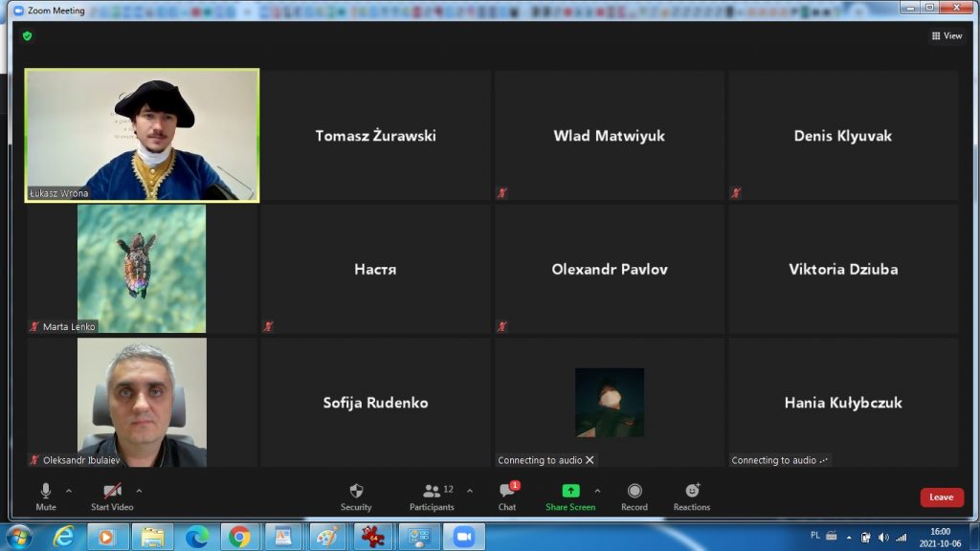The image size is (980, 551).
Task: Open the View layout menu
Action: coord(947,35)
